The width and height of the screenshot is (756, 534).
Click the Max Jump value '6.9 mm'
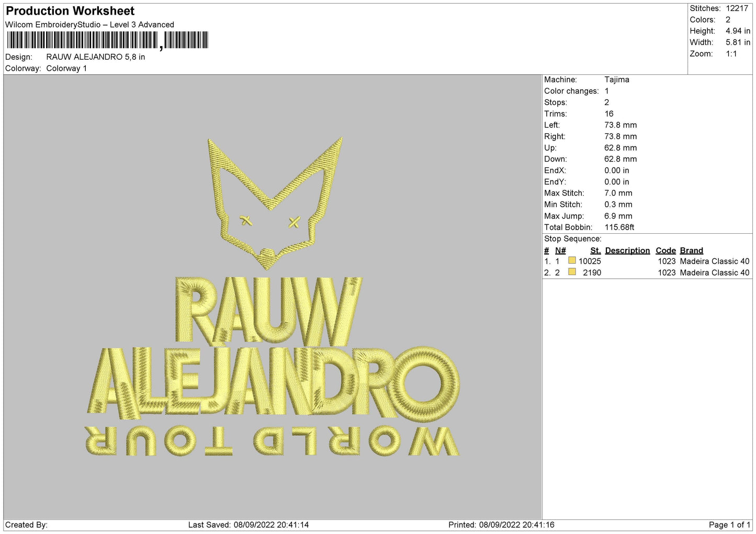(x=618, y=216)
